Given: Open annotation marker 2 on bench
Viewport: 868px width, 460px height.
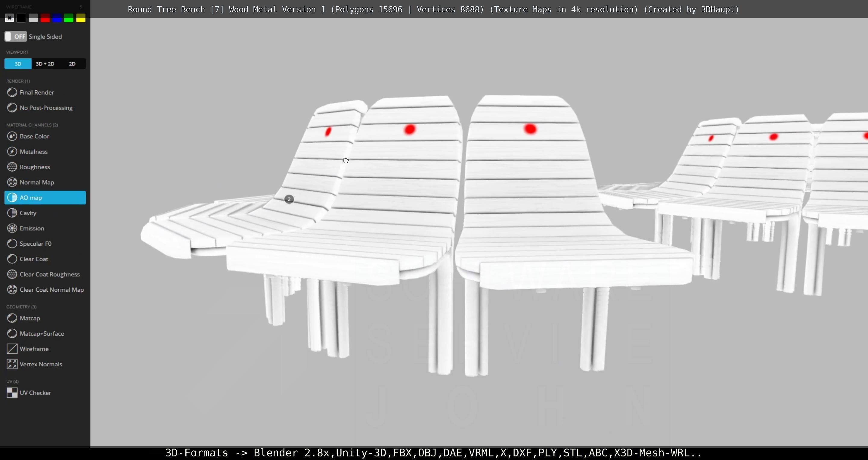Looking at the screenshot, I should point(289,199).
